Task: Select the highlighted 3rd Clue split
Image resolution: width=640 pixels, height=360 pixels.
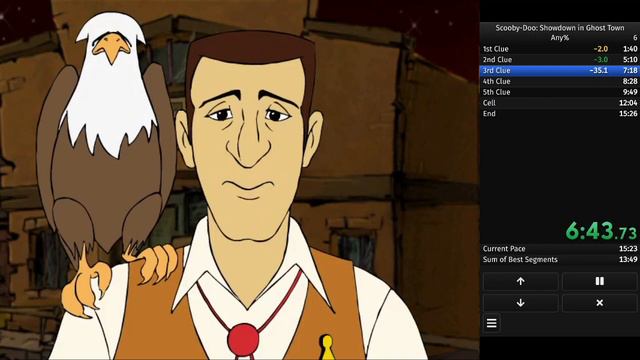Action: 560,71
